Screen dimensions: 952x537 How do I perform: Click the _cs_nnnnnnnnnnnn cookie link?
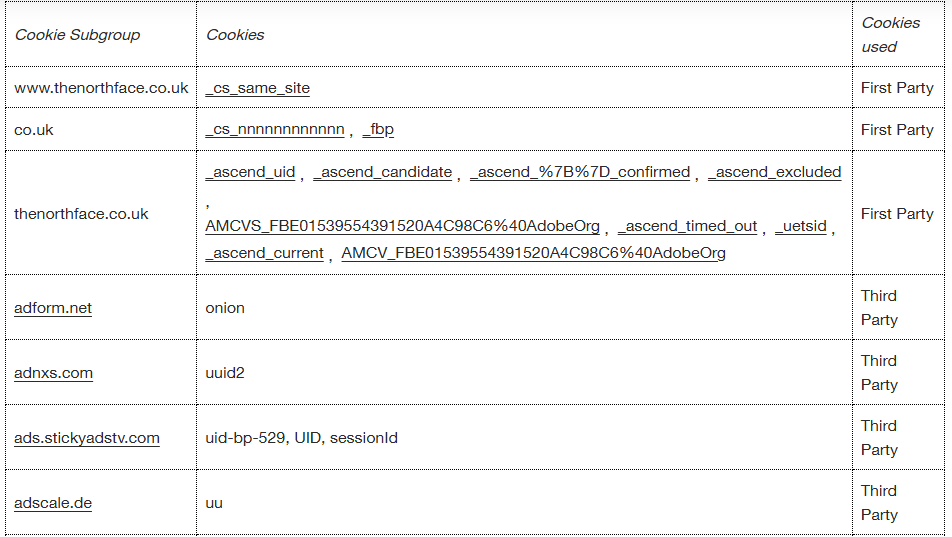[275, 130]
